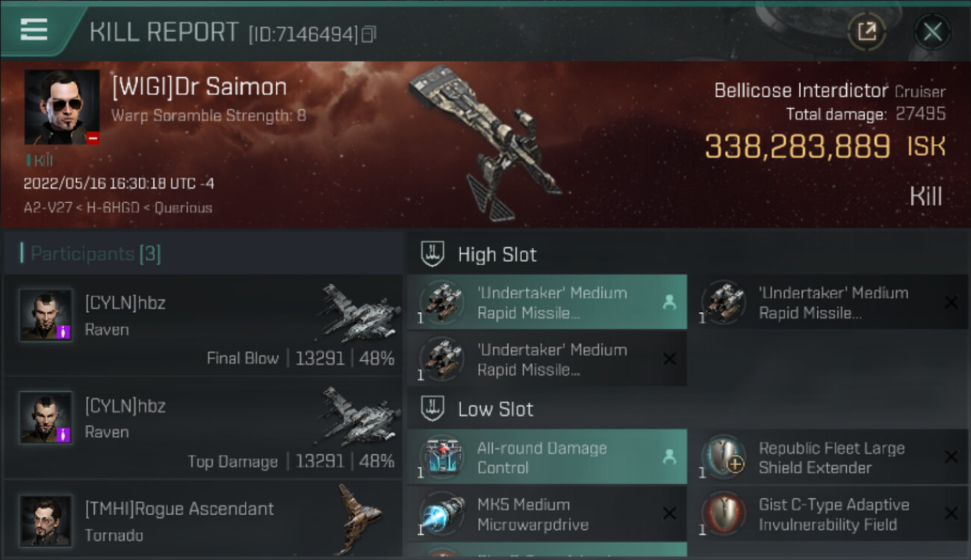This screenshot has height=560, width=971.
Task: Select Raven ship icon for Final Blow
Action: (x=361, y=313)
